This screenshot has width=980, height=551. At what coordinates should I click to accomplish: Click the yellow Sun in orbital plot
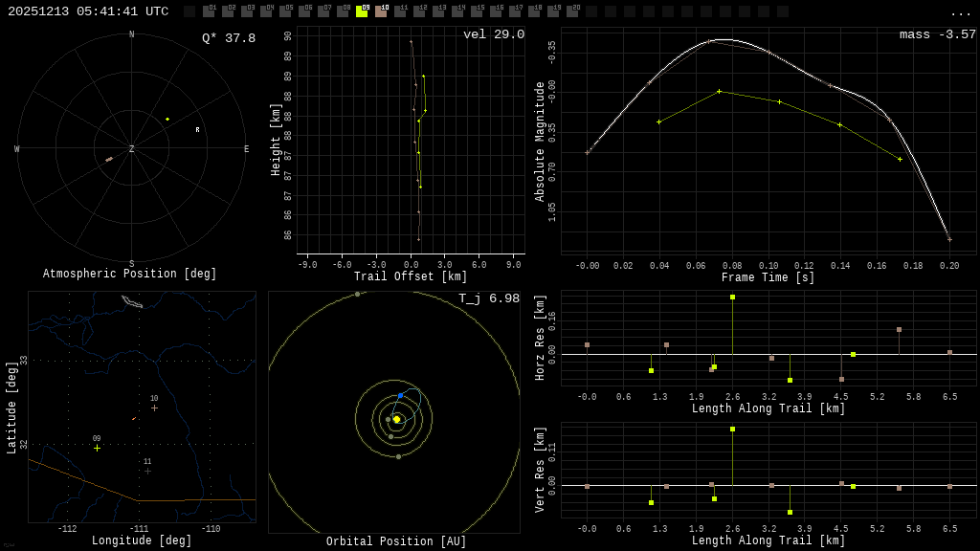coord(396,419)
